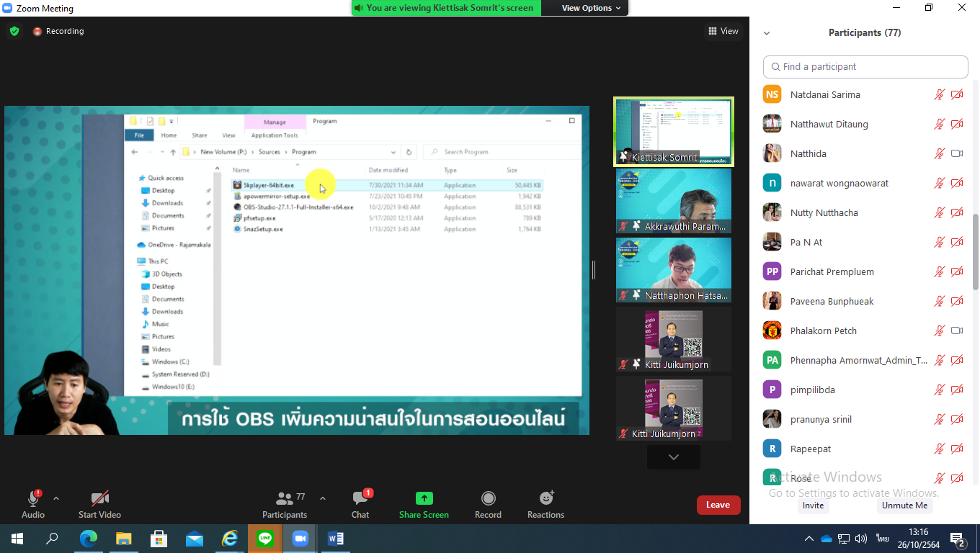980x553 pixels.
Task: Click the Zoom icon in taskbar
Action: pyautogui.click(x=300, y=539)
